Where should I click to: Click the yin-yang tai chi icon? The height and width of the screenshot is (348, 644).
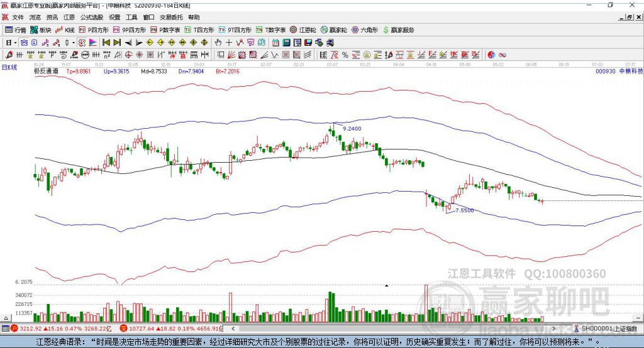click(x=491, y=55)
